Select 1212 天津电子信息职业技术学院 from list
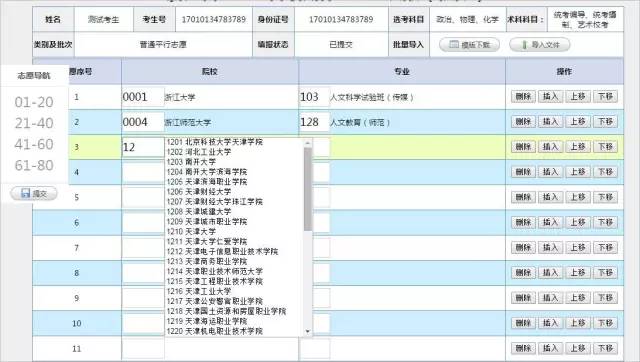This screenshot has height=362, width=640. pos(222,251)
